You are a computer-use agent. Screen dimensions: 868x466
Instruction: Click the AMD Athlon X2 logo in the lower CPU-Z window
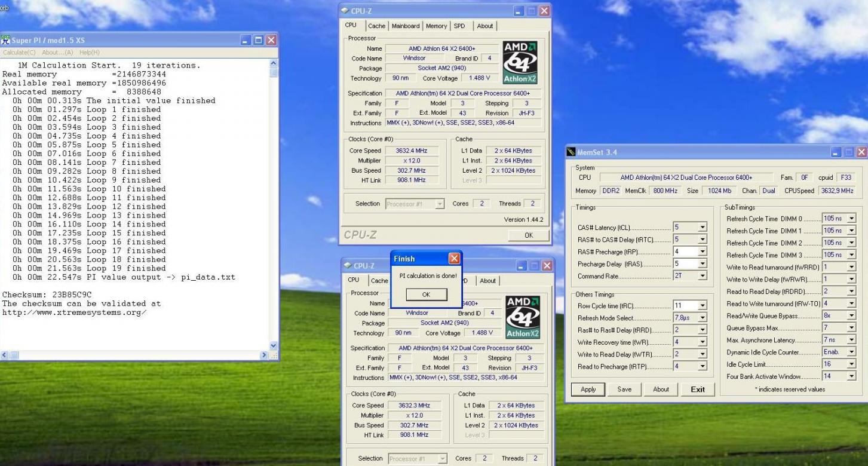[x=522, y=317]
